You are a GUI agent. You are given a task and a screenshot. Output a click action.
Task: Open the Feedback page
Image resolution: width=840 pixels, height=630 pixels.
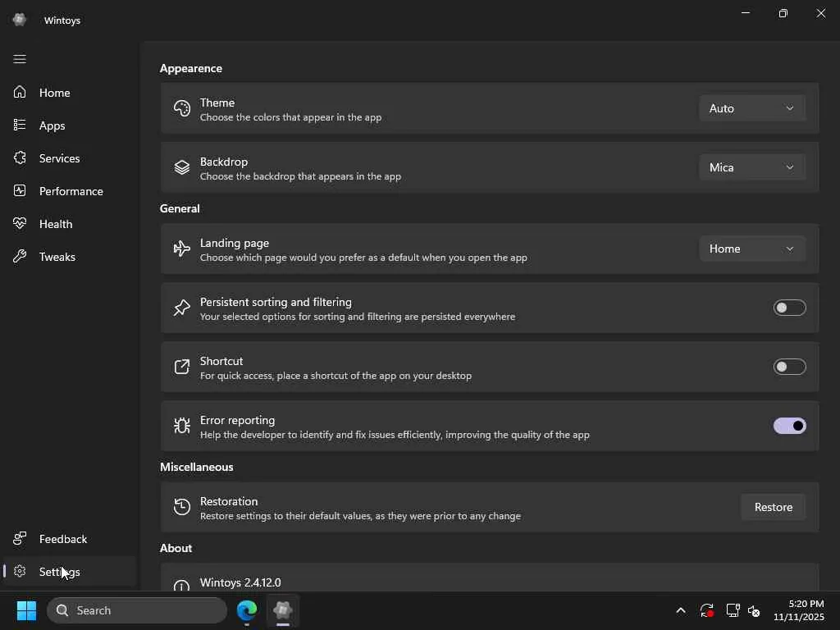[x=70, y=538]
